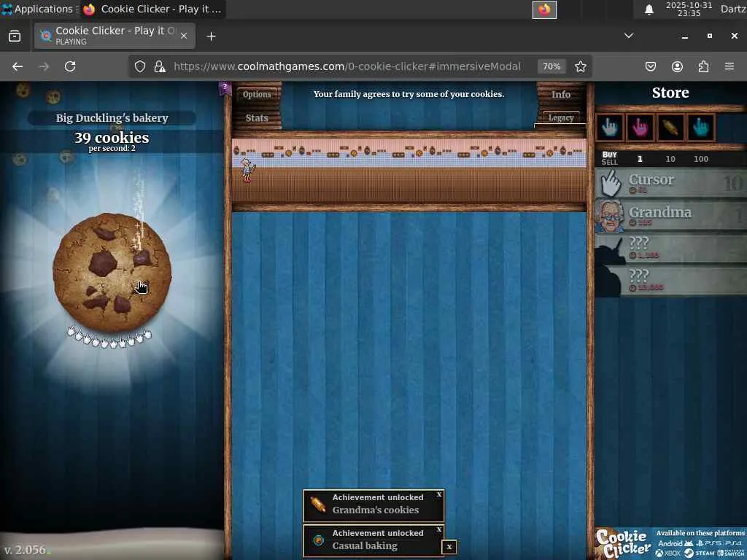The height and width of the screenshot is (560, 747).
Task: Close the Cookie Clicker browser tab
Action: (x=183, y=36)
